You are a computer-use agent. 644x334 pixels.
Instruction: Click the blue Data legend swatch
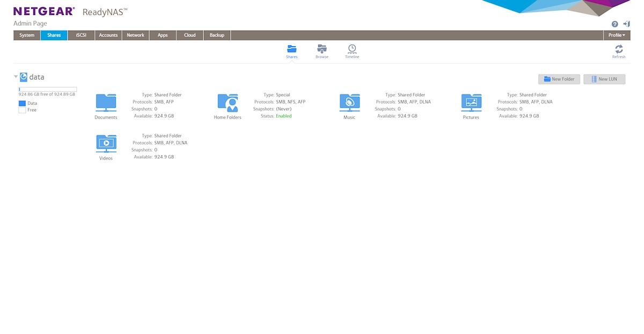(x=22, y=103)
